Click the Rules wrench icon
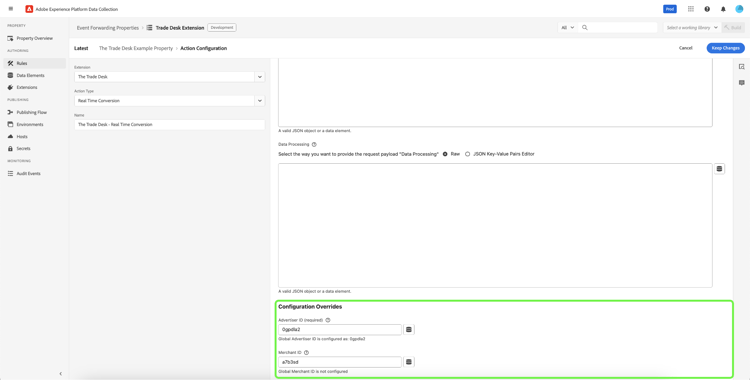This screenshot has width=750, height=380. (11, 63)
